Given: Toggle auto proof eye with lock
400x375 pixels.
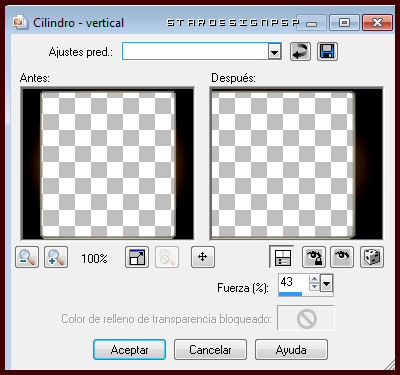Looking at the screenshot, I should pos(314,257).
